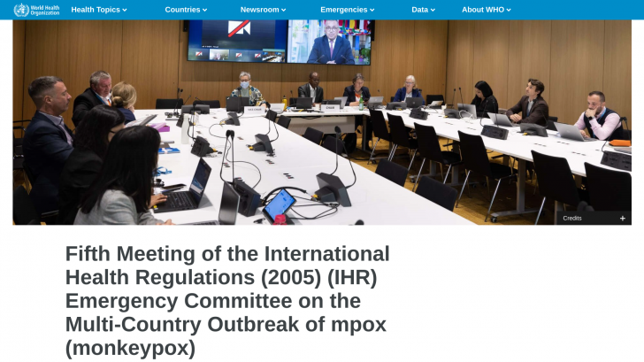
Task: Click the chevron beside About WHO
Action: [509, 10]
